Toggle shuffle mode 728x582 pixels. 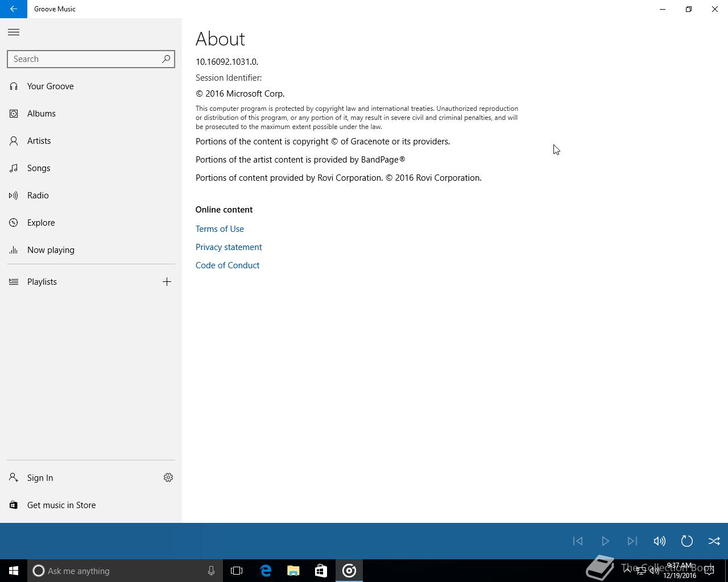tap(714, 541)
